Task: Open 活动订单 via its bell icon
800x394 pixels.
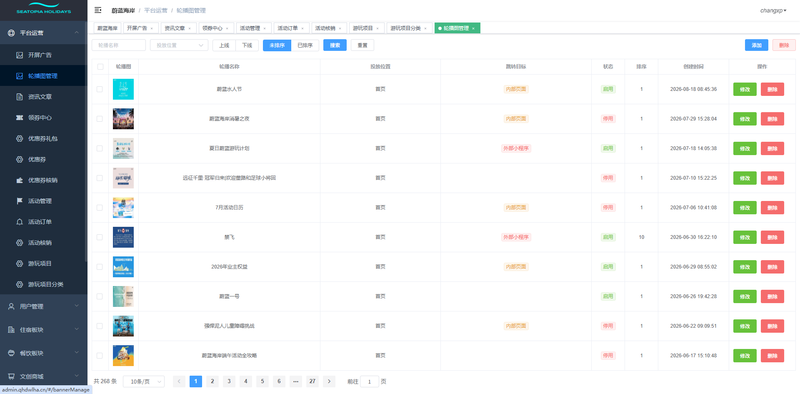Action: [19, 222]
